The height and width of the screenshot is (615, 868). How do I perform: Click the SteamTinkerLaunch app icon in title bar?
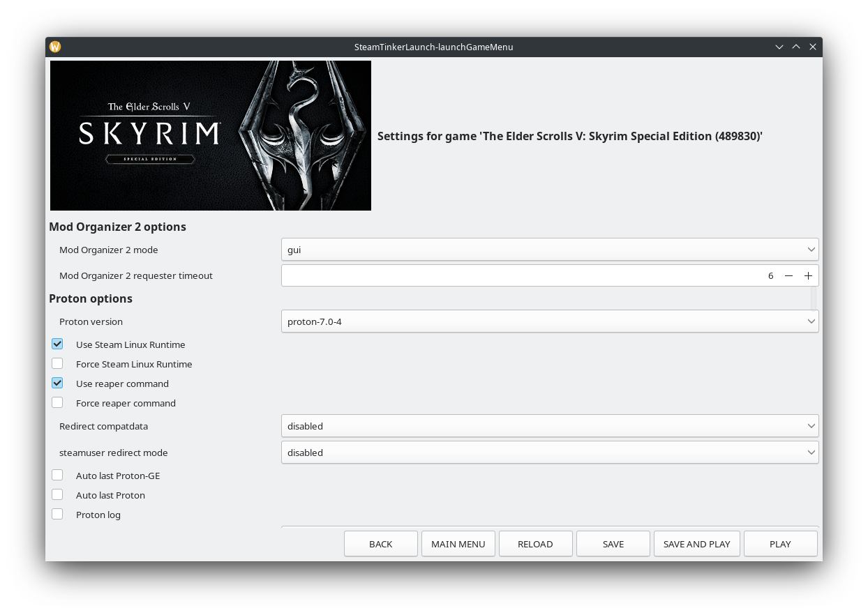[x=55, y=47]
